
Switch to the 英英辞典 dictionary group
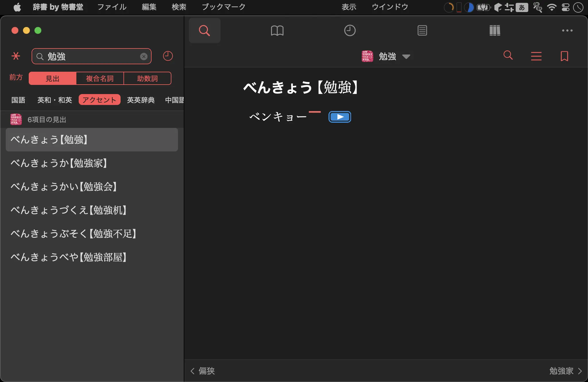coord(141,100)
